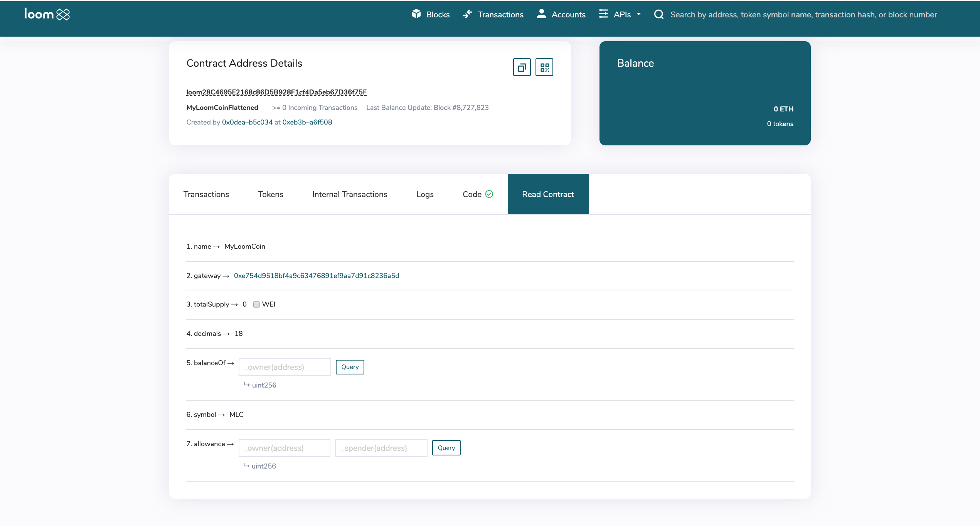Click Query for allowance

click(x=446, y=448)
